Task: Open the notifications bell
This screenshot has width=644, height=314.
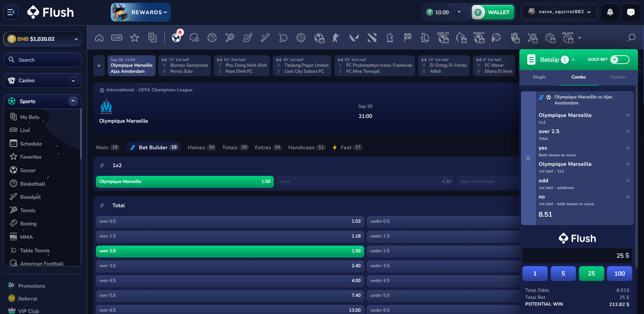Action: (x=610, y=12)
